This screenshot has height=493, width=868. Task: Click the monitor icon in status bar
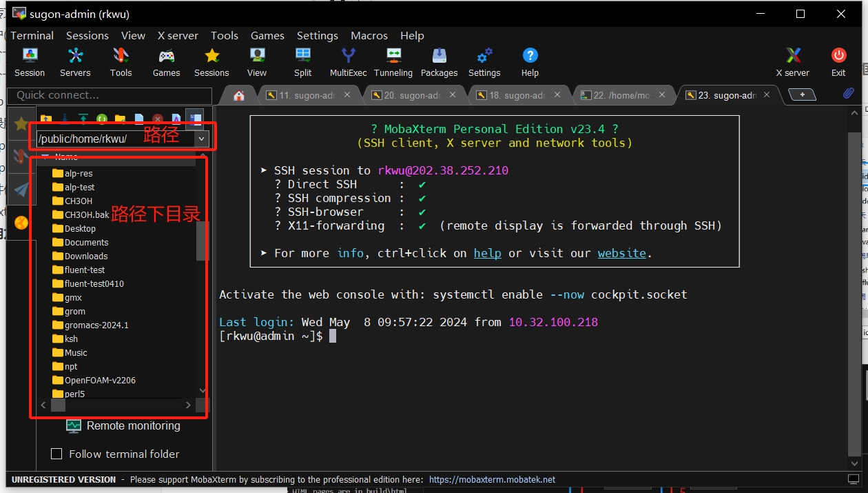(x=854, y=479)
